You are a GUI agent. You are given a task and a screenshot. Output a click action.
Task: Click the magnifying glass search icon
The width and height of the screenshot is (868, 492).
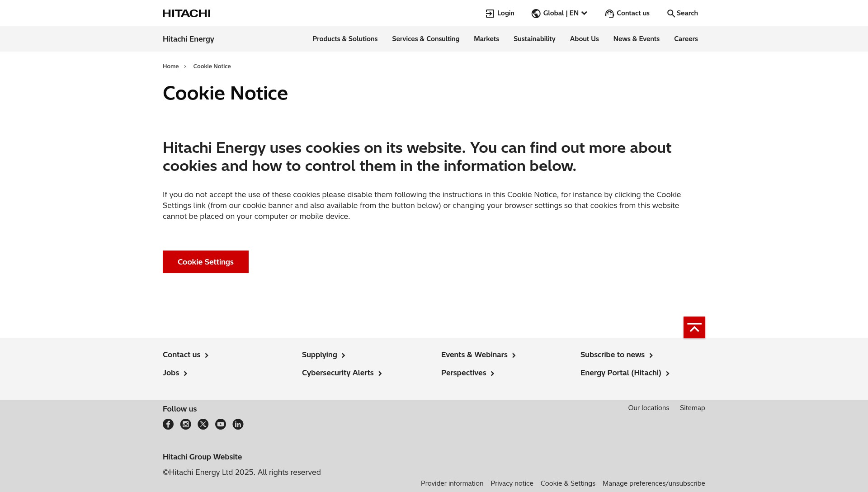click(671, 14)
